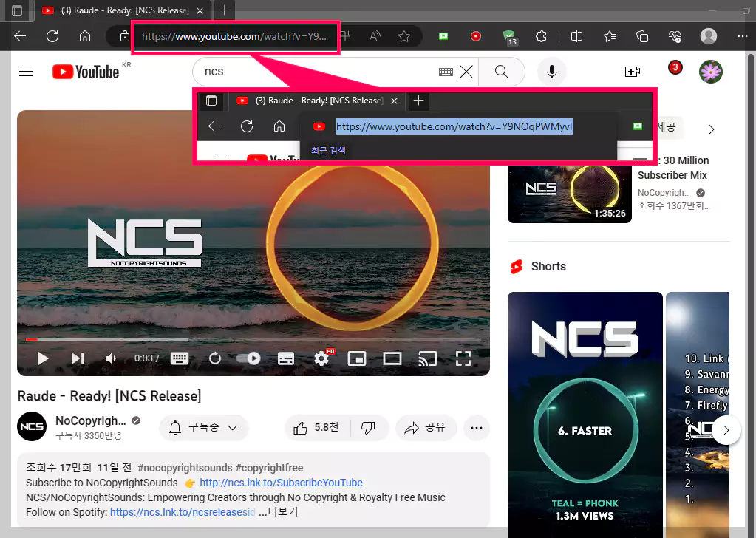Click the browser address bar URL
The width and height of the screenshot is (756, 538).
(x=234, y=36)
